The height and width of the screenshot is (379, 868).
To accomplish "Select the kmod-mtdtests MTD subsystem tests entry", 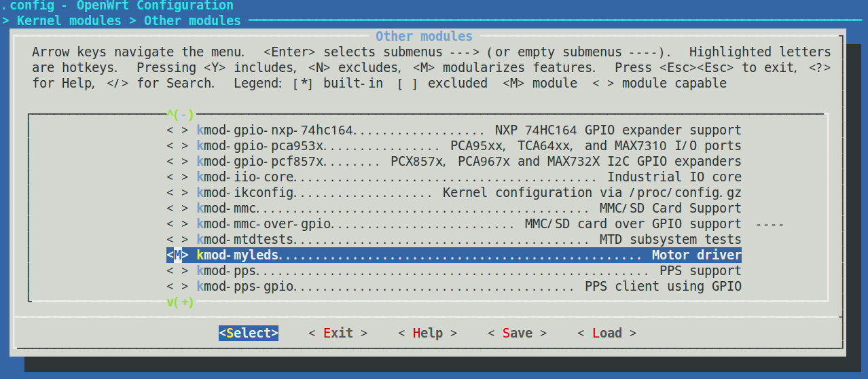I will coord(454,240).
